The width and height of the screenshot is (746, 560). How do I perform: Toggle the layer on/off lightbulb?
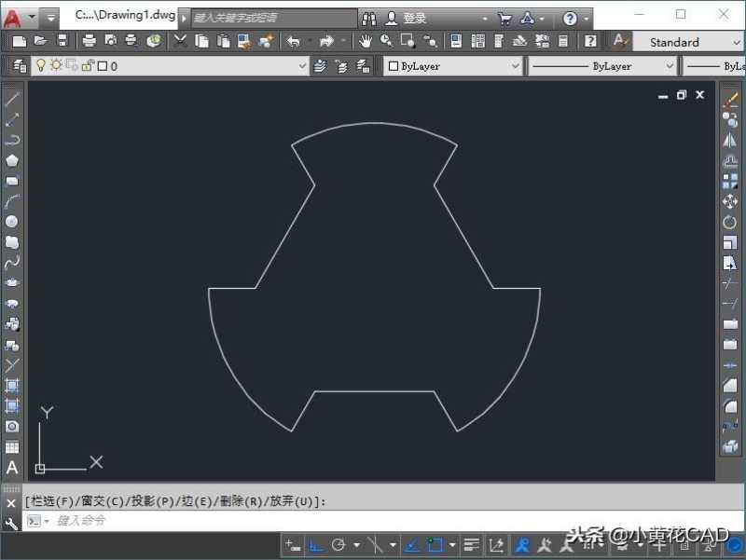pos(40,65)
